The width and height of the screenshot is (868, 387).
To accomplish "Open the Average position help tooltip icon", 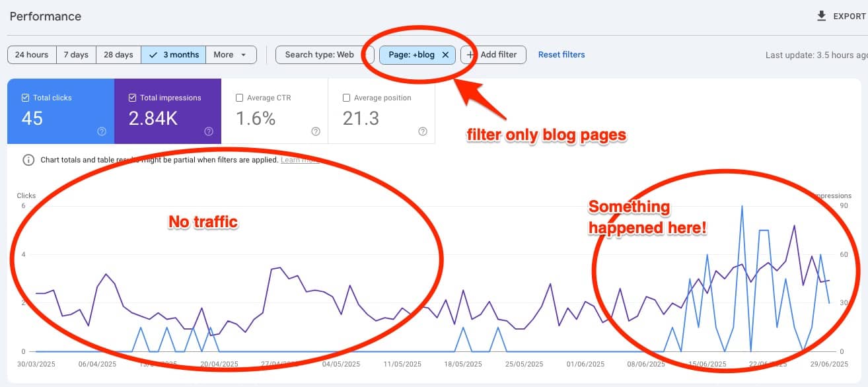I will click(423, 131).
